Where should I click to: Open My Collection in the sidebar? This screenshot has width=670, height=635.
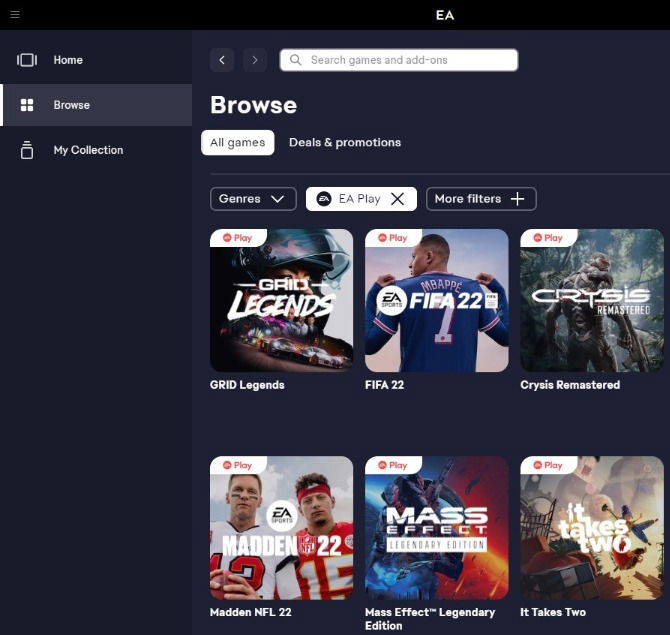(x=96, y=150)
